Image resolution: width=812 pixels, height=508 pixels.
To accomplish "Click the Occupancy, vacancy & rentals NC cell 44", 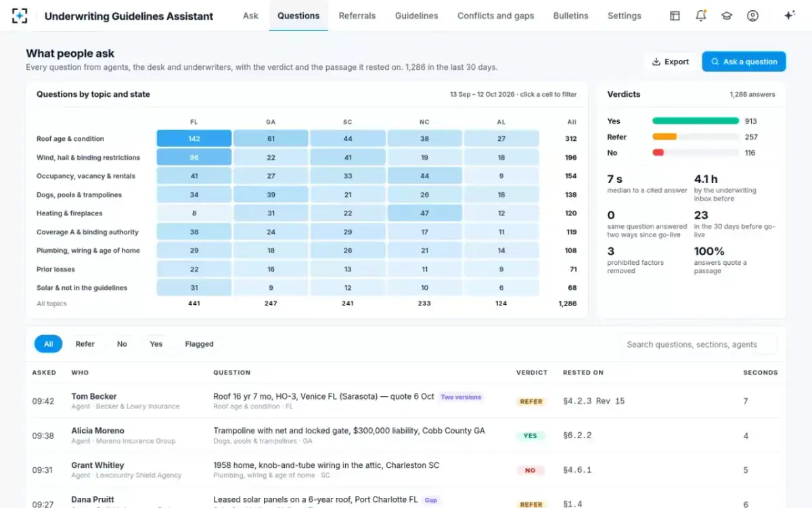I will click(424, 176).
